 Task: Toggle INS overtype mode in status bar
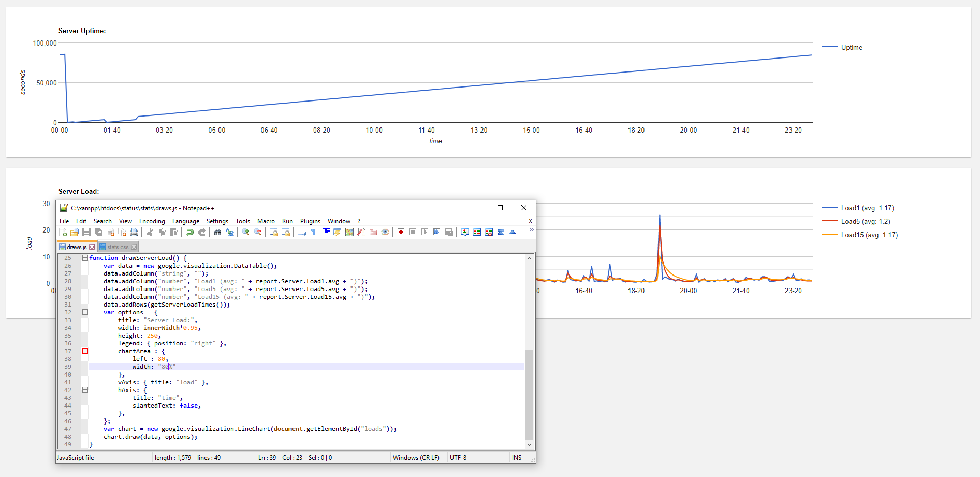[517, 458]
